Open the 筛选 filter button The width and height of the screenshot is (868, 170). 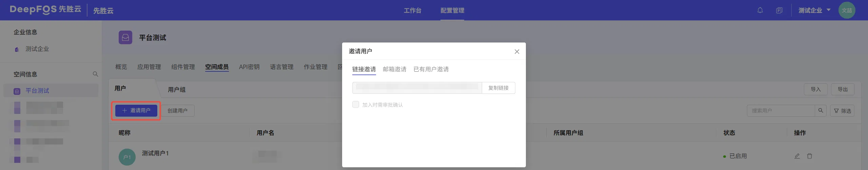842,111
